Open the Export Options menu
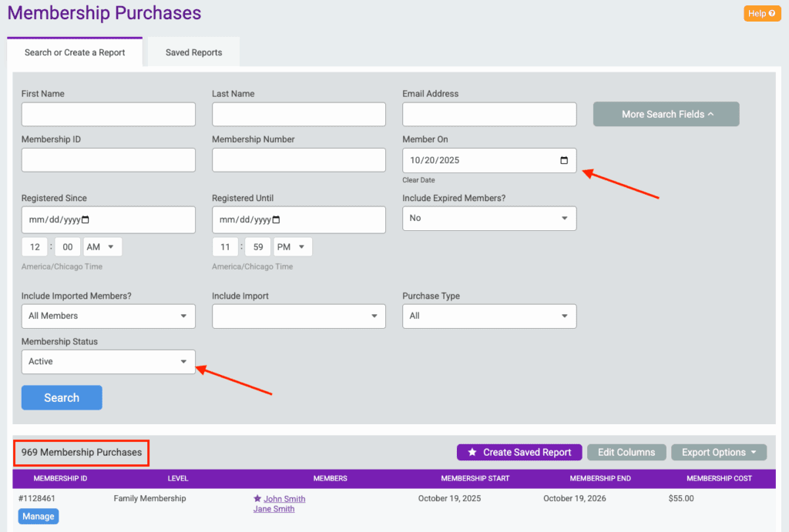This screenshot has width=789, height=532. tap(718, 452)
